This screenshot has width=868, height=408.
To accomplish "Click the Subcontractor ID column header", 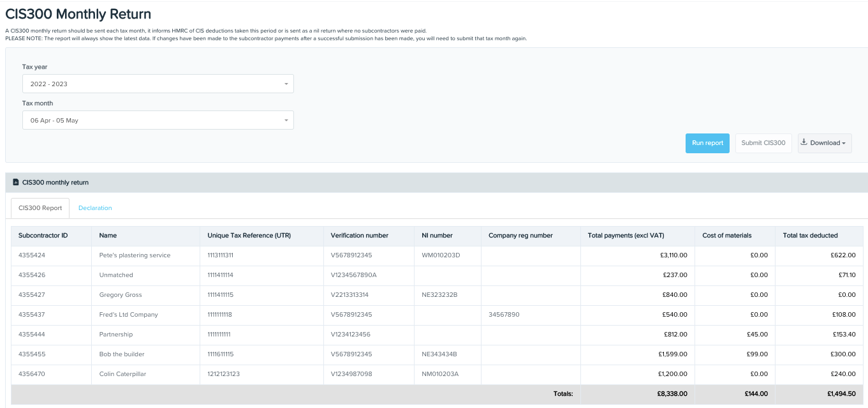I will point(43,236).
